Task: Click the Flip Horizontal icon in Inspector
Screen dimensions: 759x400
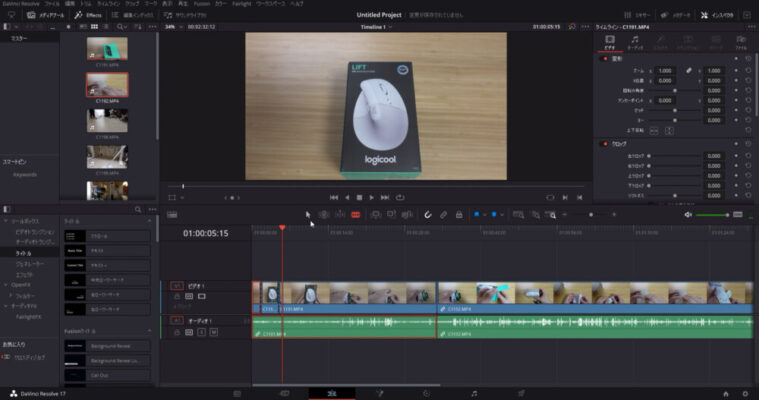Action: point(653,131)
